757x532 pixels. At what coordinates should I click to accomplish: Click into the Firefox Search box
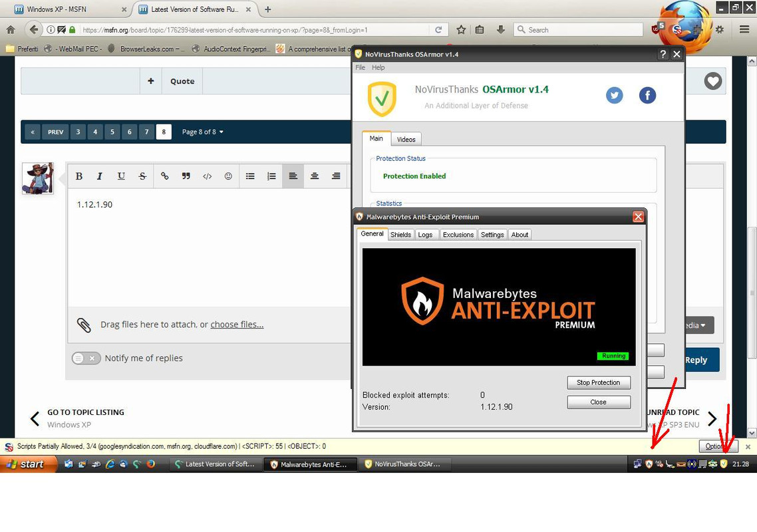578,30
